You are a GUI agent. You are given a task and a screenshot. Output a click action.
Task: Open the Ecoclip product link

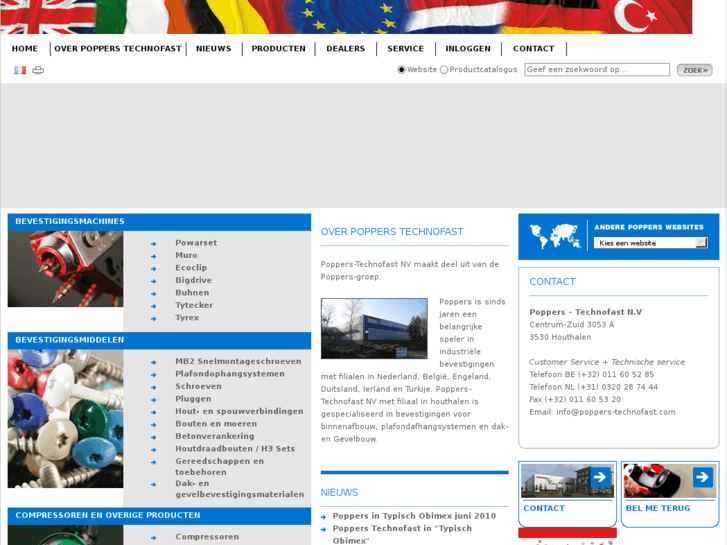pos(191,268)
